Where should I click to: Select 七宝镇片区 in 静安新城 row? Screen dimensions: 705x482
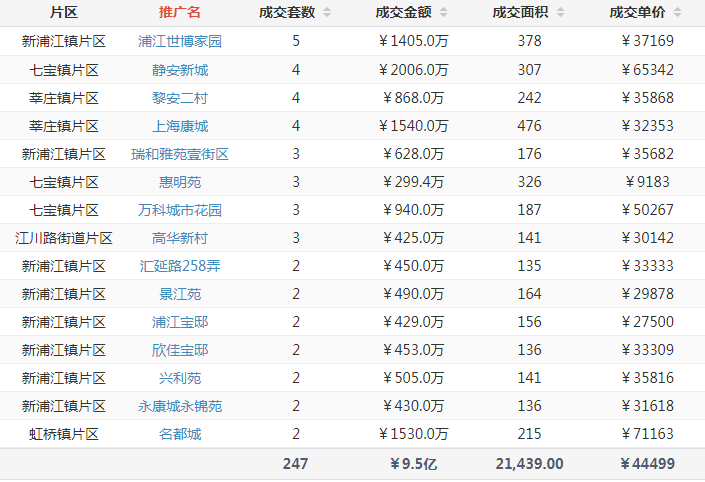(63, 70)
